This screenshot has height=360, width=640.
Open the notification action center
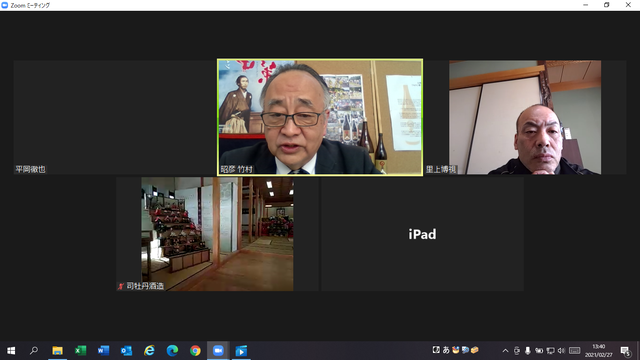(x=626, y=351)
